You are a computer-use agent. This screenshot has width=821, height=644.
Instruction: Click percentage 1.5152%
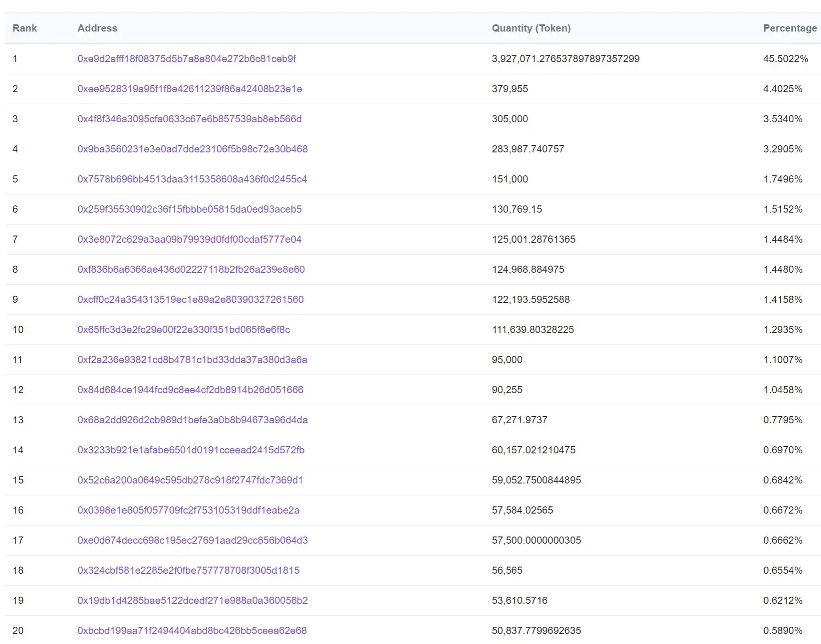783,209
